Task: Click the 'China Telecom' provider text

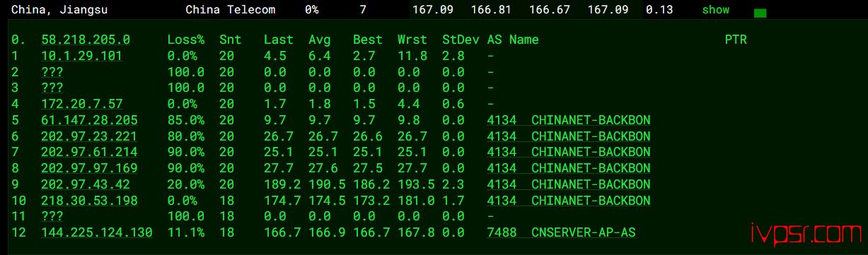Action: pyautogui.click(x=231, y=10)
